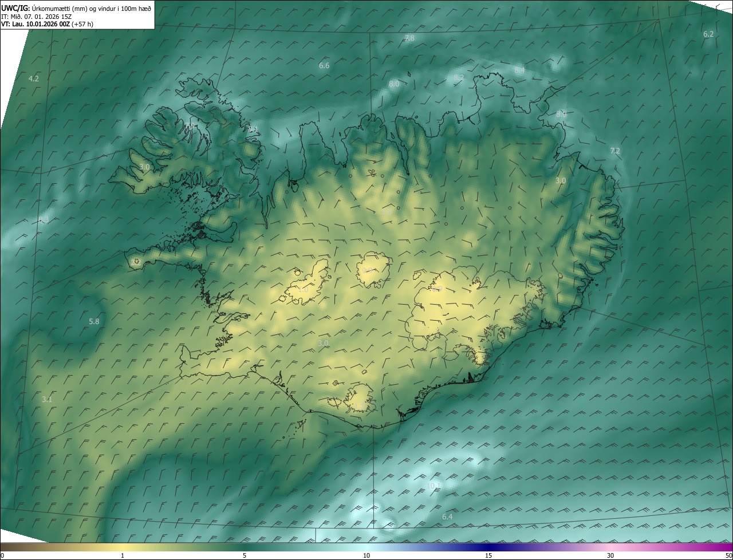Click the 'VT: Lau. 10.01.2026 00Z (+57 h)' line
Image resolution: width=733 pixels, height=560 pixels.
47,24
